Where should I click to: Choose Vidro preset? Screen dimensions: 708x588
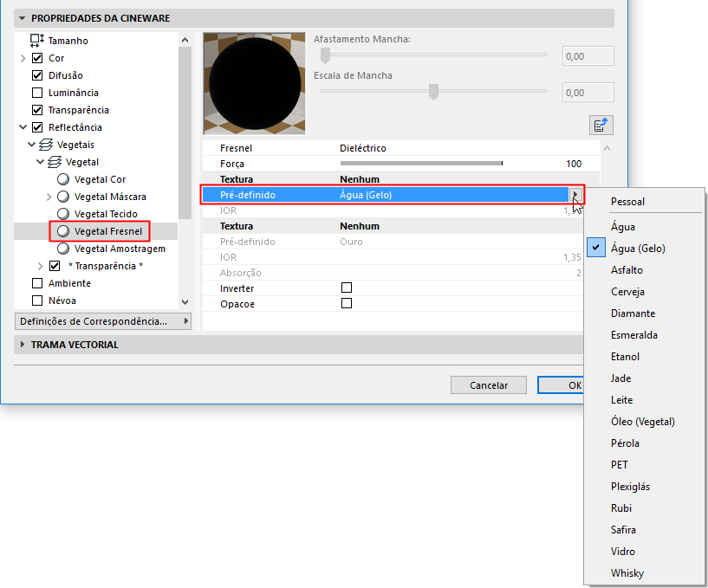tap(623, 552)
